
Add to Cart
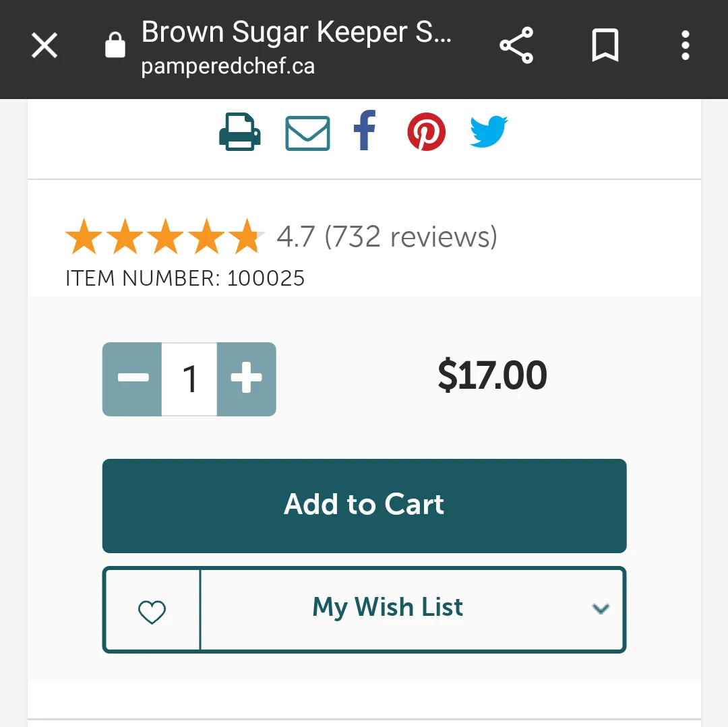tap(365, 506)
